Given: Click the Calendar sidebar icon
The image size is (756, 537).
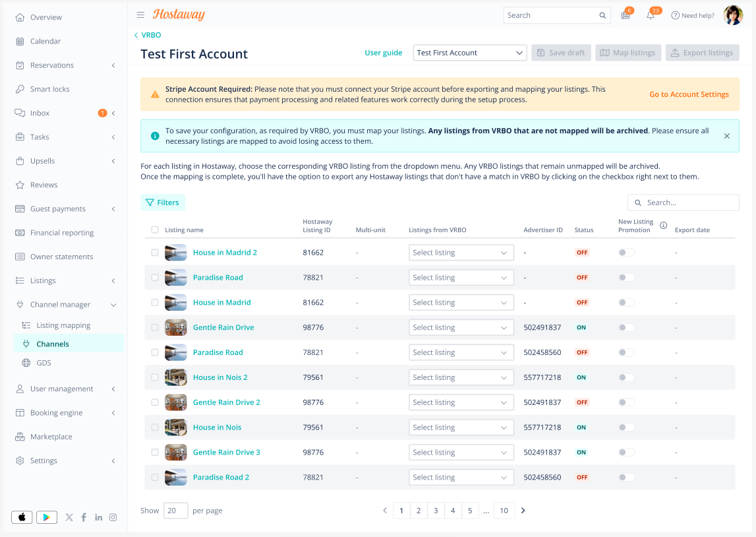Looking at the screenshot, I should pos(20,42).
